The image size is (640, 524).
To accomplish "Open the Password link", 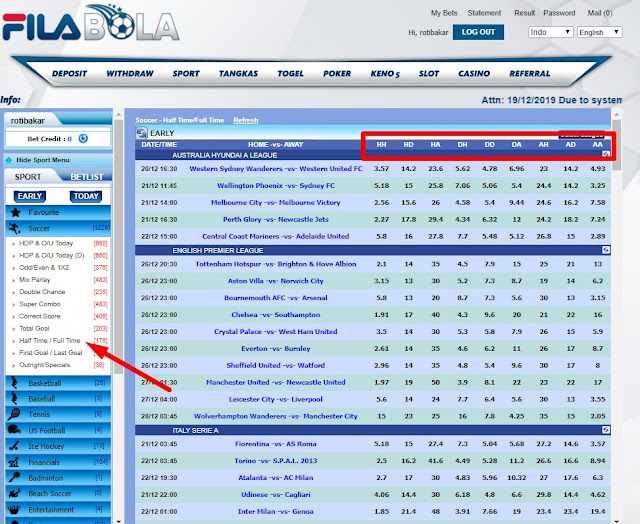I will [x=559, y=13].
